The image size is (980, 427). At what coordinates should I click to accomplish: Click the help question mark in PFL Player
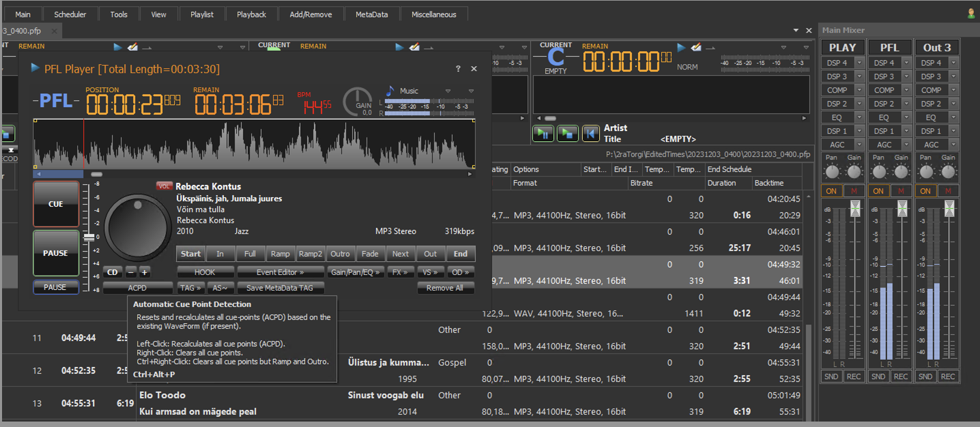pyautogui.click(x=458, y=69)
